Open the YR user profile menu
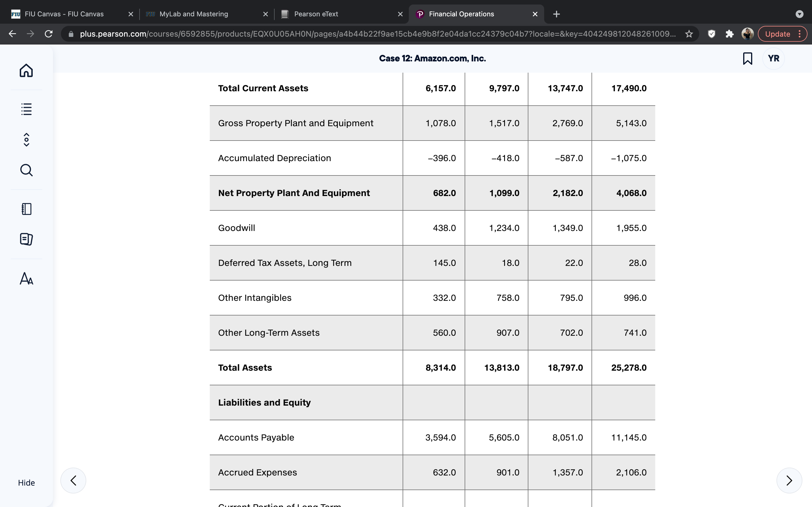Viewport: 812px width, 507px height. pos(773,58)
